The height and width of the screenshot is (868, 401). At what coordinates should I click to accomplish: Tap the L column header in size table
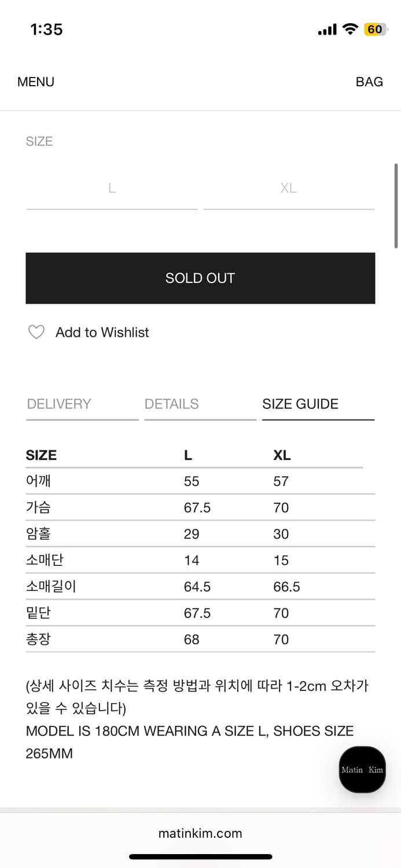187,455
